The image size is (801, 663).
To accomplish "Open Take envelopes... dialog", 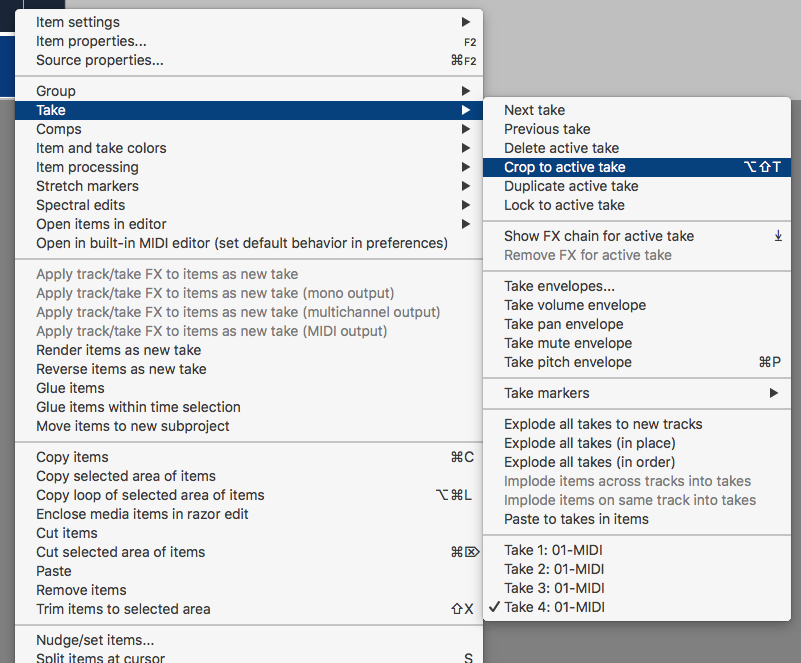I will (559, 286).
